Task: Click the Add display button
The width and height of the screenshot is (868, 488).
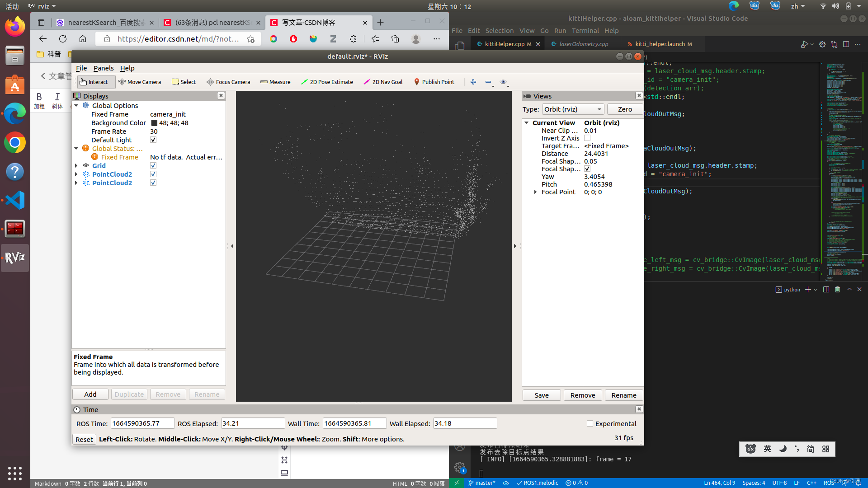Action: (x=90, y=394)
